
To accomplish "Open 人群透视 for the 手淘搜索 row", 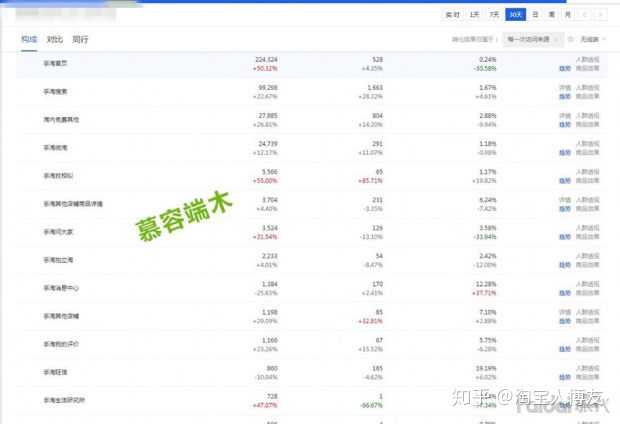I will [588, 88].
